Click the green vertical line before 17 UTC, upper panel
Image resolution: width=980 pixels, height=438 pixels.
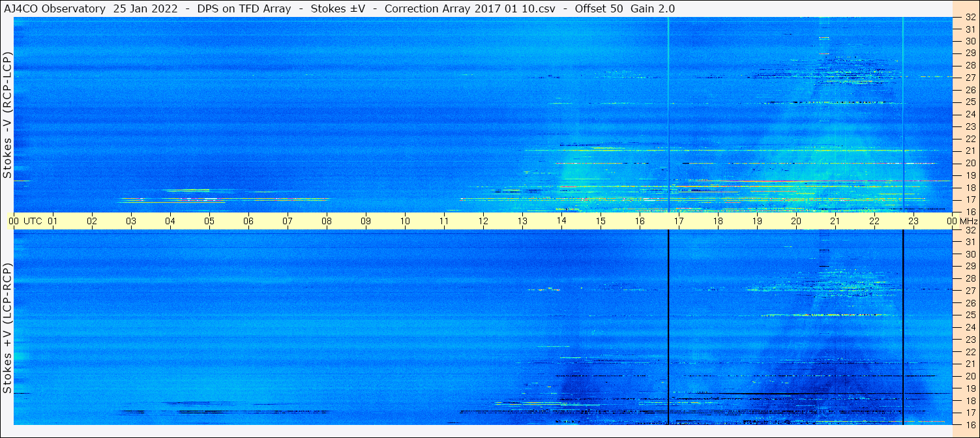pos(668,115)
